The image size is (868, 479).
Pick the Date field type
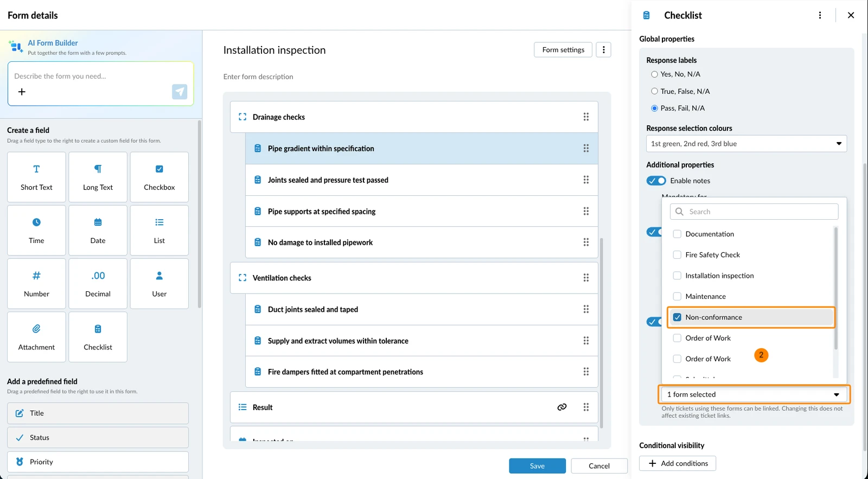coord(98,230)
